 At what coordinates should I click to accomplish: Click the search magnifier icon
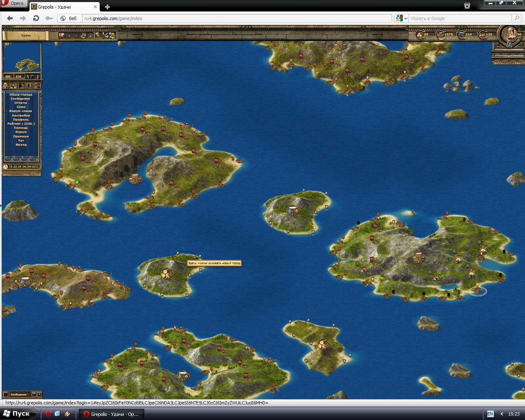coord(517,18)
